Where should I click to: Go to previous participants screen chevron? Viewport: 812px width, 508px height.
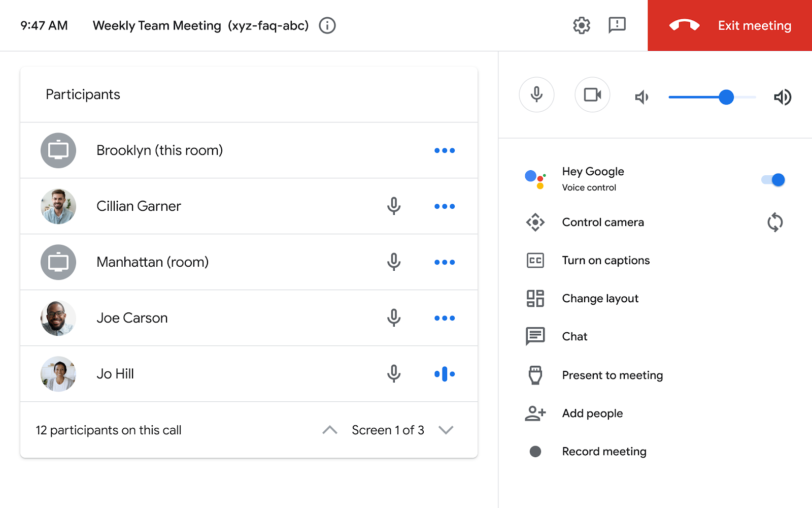pyautogui.click(x=330, y=430)
